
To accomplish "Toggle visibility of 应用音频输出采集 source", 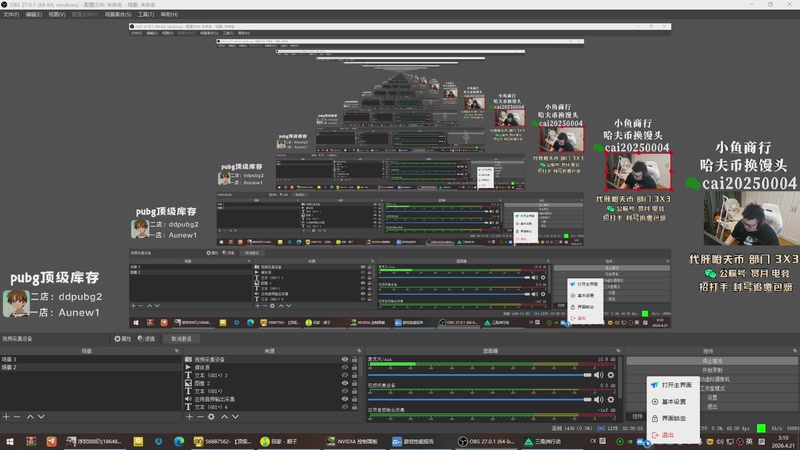I will [x=345, y=399].
